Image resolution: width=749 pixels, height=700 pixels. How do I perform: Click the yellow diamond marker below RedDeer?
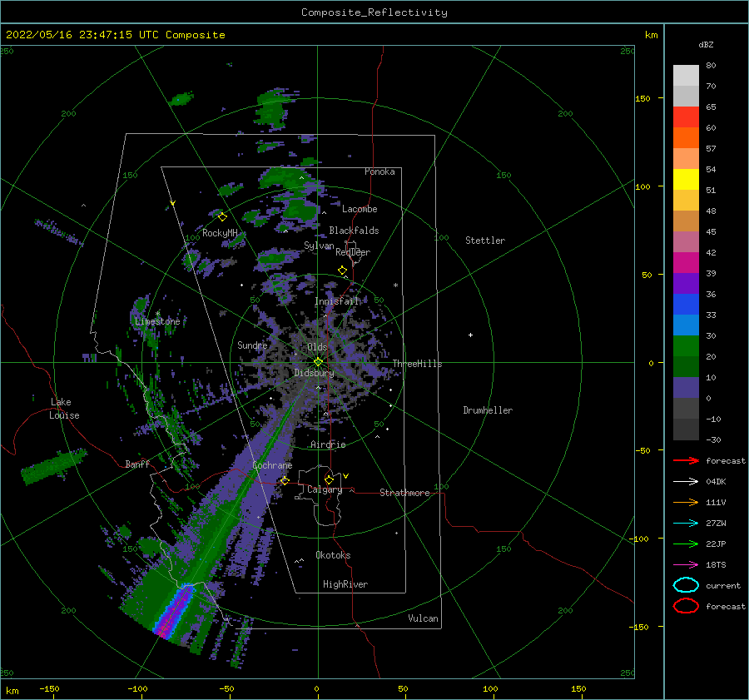pyautogui.click(x=342, y=271)
